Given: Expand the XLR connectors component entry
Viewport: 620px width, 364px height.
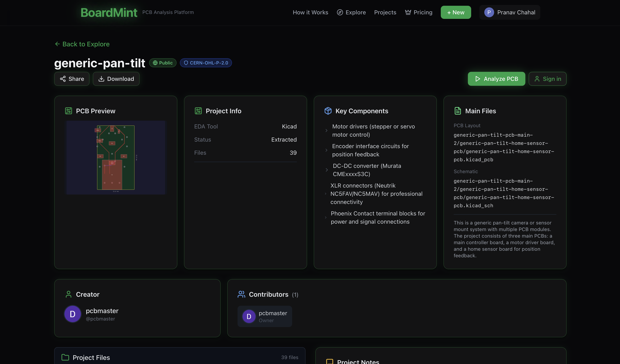Looking at the screenshot, I should tap(326, 193).
